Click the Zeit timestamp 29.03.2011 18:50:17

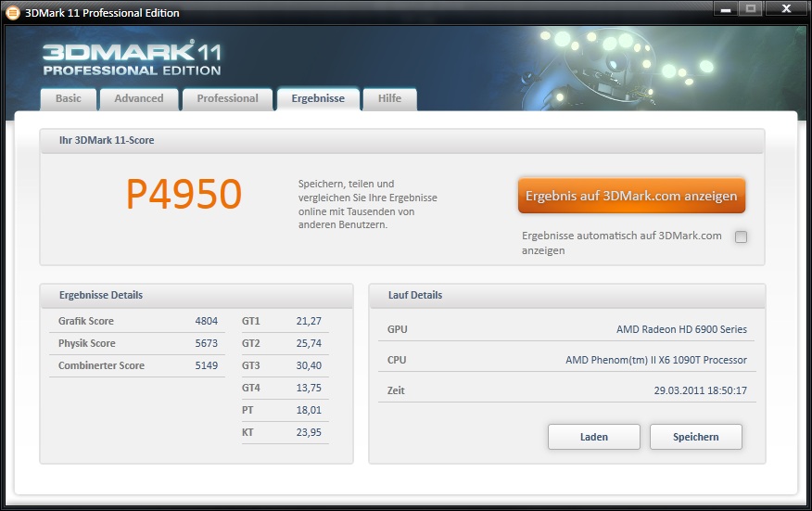(x=700, y=390)
